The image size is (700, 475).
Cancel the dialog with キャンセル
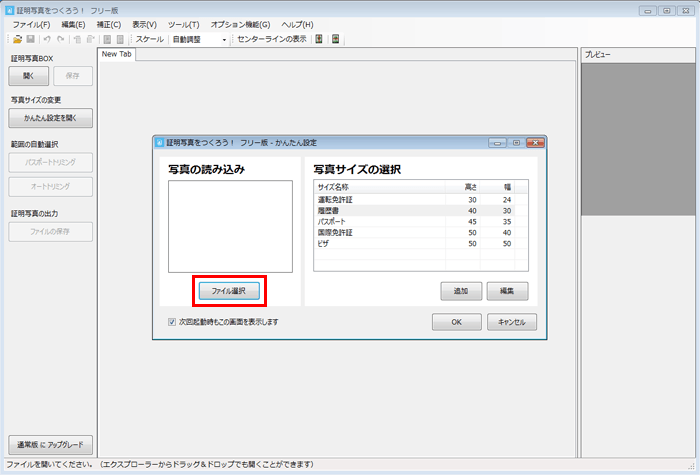coord(512,322)
